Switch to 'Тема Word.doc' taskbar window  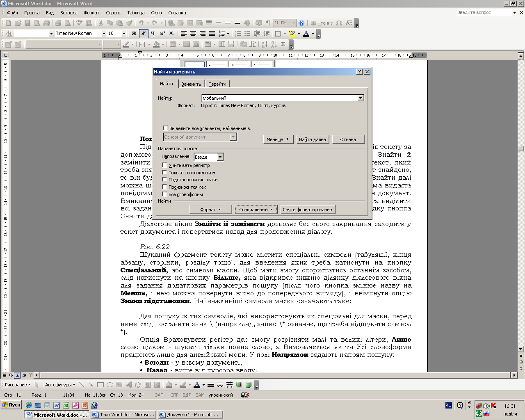tap(123, 415)
